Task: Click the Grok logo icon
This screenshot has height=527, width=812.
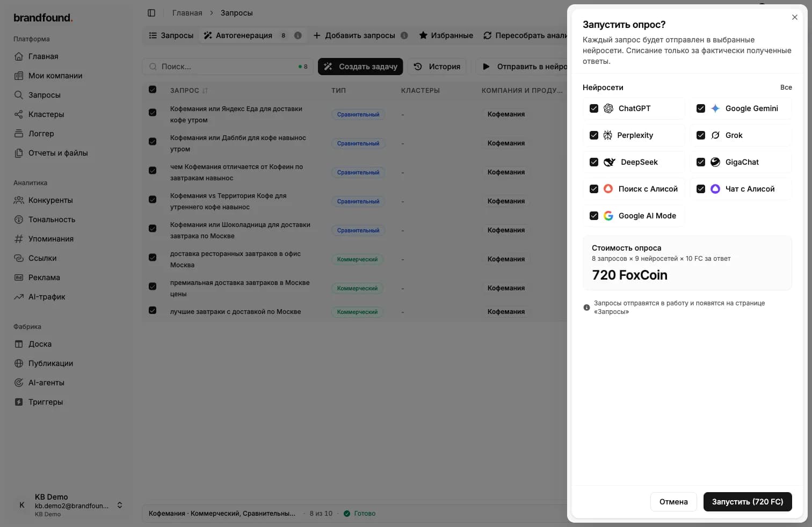Action: click(715, 135)
